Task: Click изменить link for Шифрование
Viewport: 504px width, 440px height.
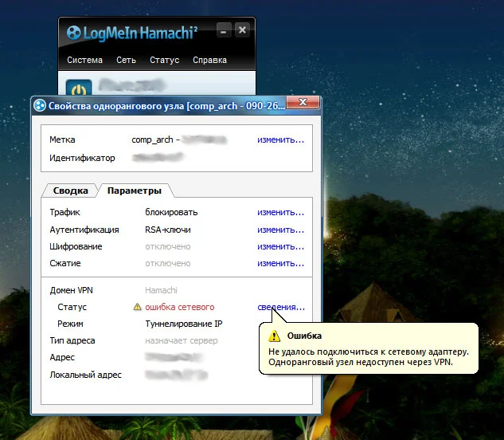Action: pos(280,246)
